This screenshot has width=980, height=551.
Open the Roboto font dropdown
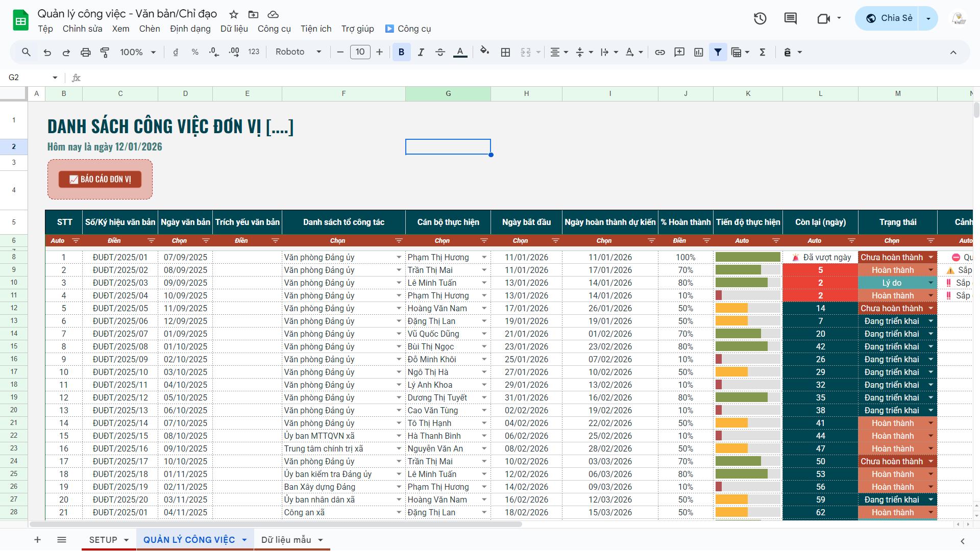[298, 52]
